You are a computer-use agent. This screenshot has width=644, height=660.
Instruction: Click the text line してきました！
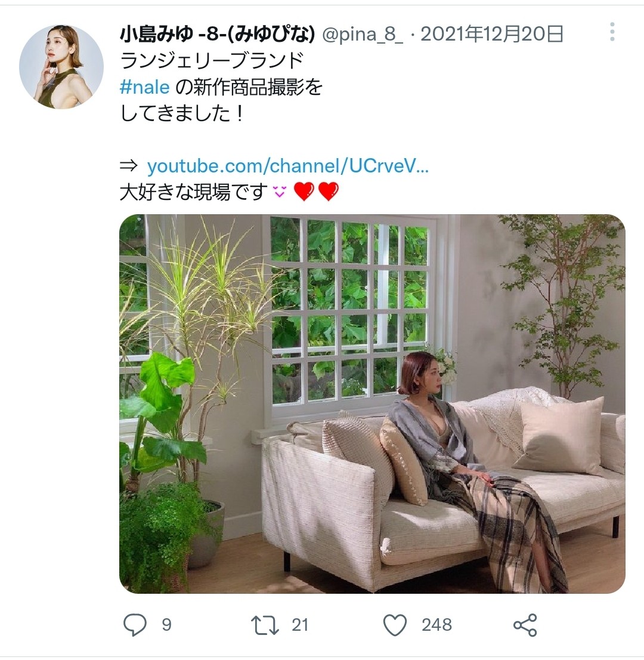point(182,113)
